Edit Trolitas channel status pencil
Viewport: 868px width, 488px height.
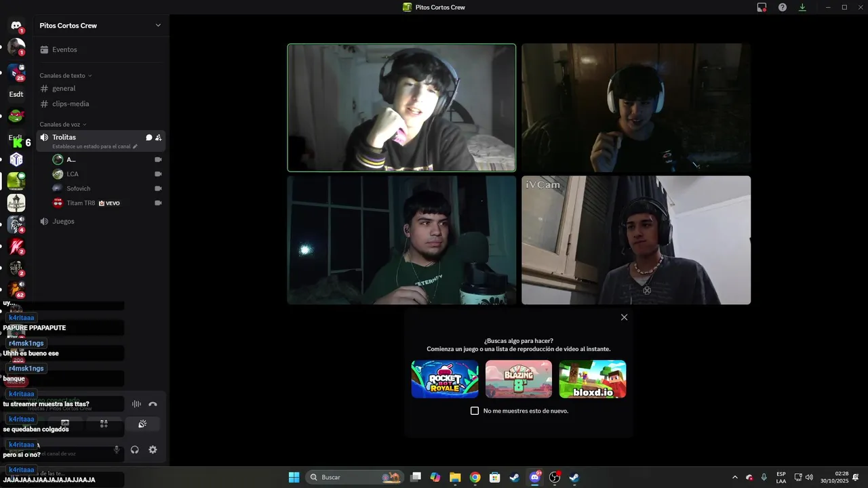pyautogui.click(x=135, y=146)
